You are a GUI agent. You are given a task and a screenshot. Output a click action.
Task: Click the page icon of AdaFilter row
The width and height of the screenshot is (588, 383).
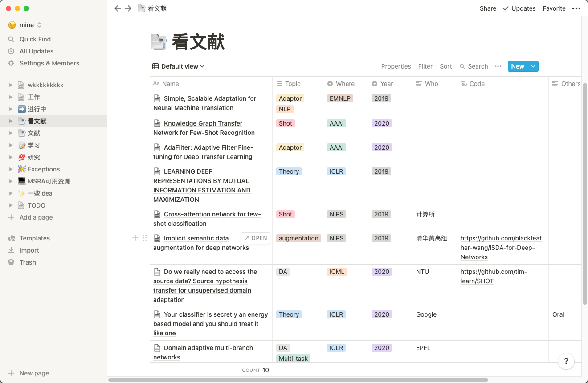coord(157,147)
